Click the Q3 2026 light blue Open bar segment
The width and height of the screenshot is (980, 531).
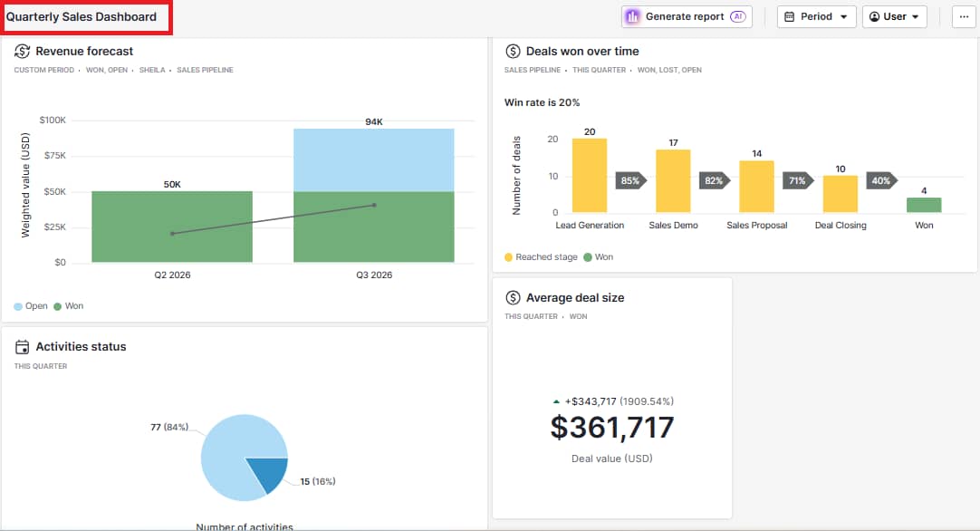tap(374, 160)
